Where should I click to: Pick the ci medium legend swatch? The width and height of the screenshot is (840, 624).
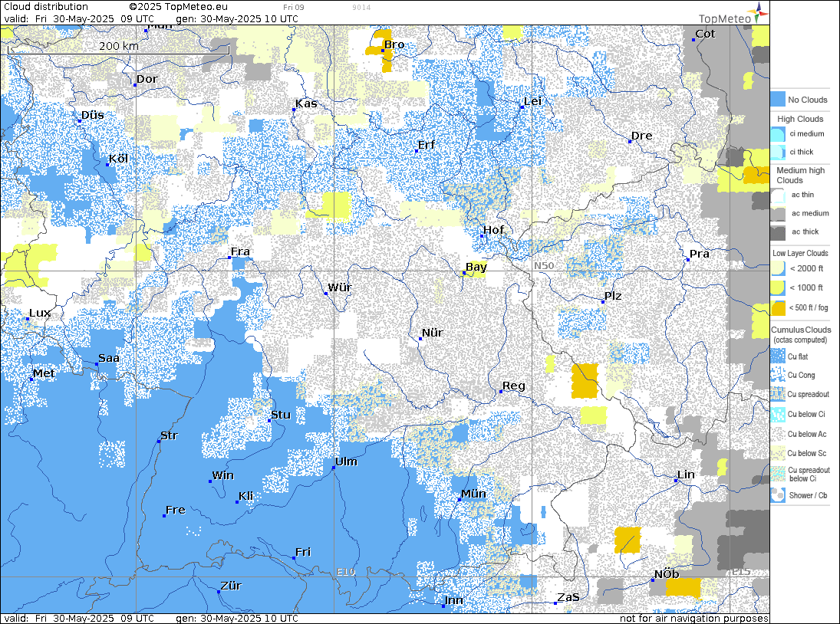point(778,134)
